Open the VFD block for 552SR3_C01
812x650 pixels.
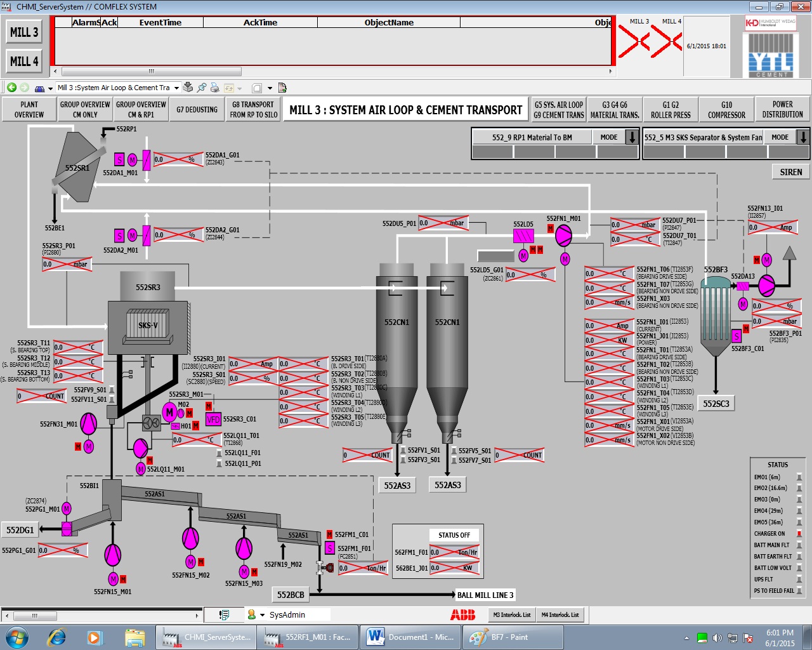coord(213,420)
